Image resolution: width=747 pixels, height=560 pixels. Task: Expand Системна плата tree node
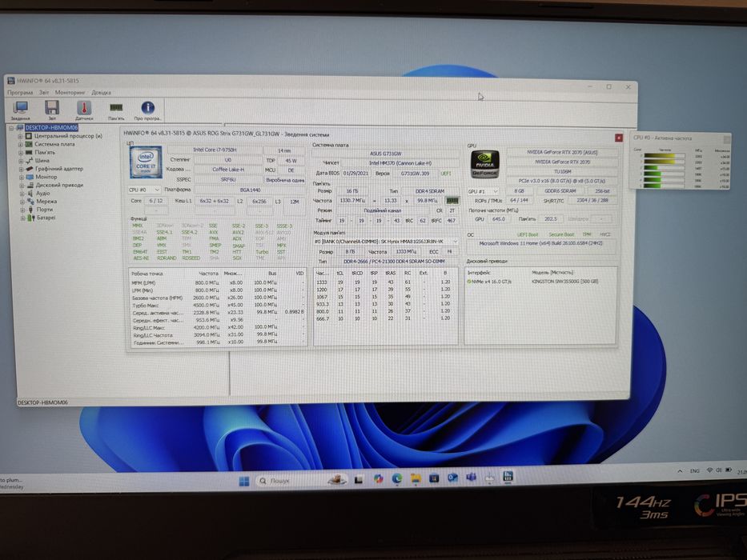click(20, 144)
